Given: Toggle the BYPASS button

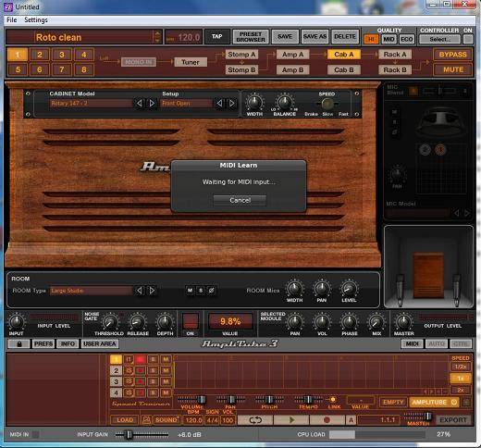Looking at the screenshot, I should [452, 55].
